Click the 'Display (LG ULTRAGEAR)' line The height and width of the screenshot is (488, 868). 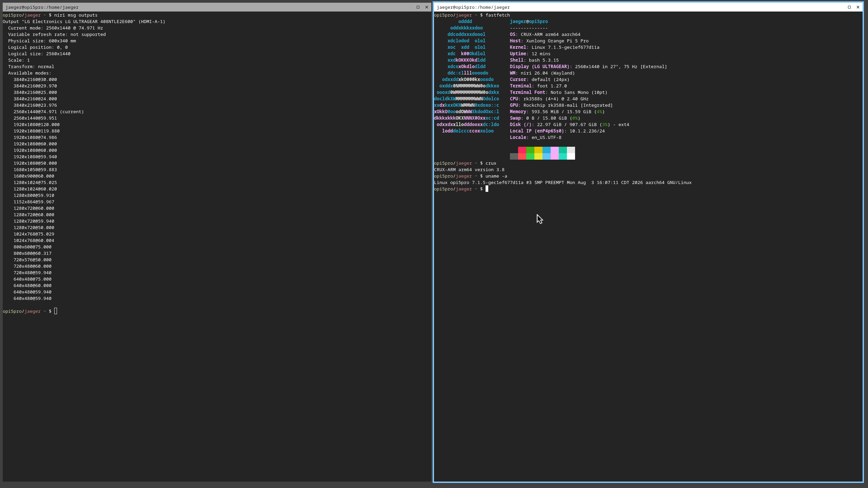coord(589,67)
